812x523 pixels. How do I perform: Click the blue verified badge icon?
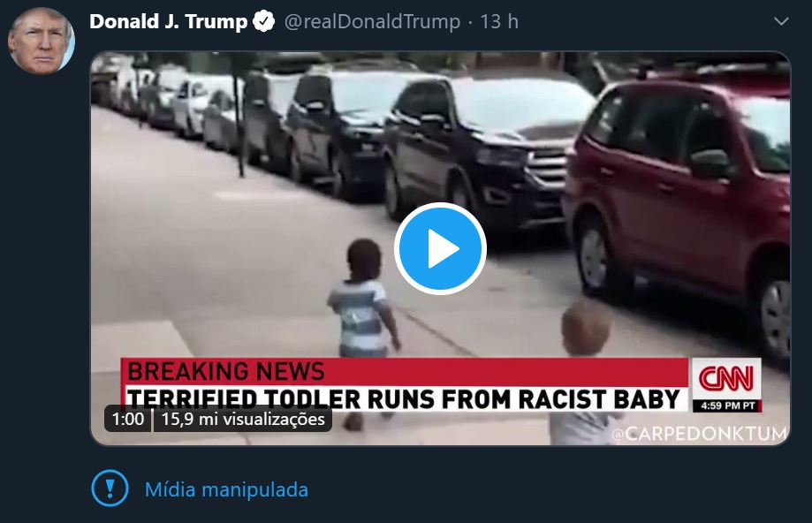pos(263,21)
